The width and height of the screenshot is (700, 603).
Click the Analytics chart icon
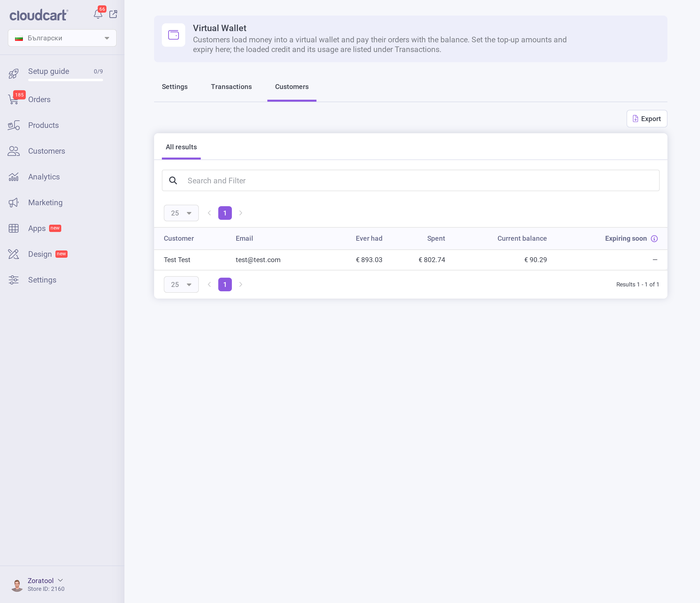pyautogui.click(x=14, y=177)
